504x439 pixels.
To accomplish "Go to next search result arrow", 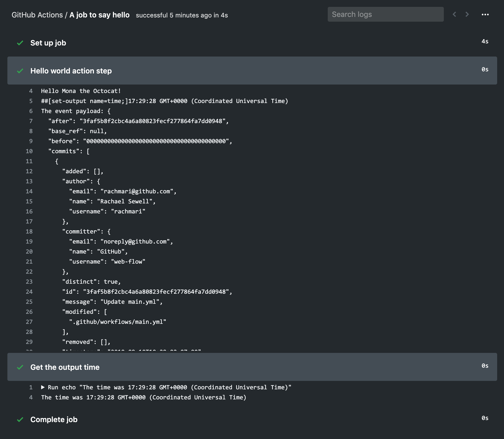I will pos(467,14).
